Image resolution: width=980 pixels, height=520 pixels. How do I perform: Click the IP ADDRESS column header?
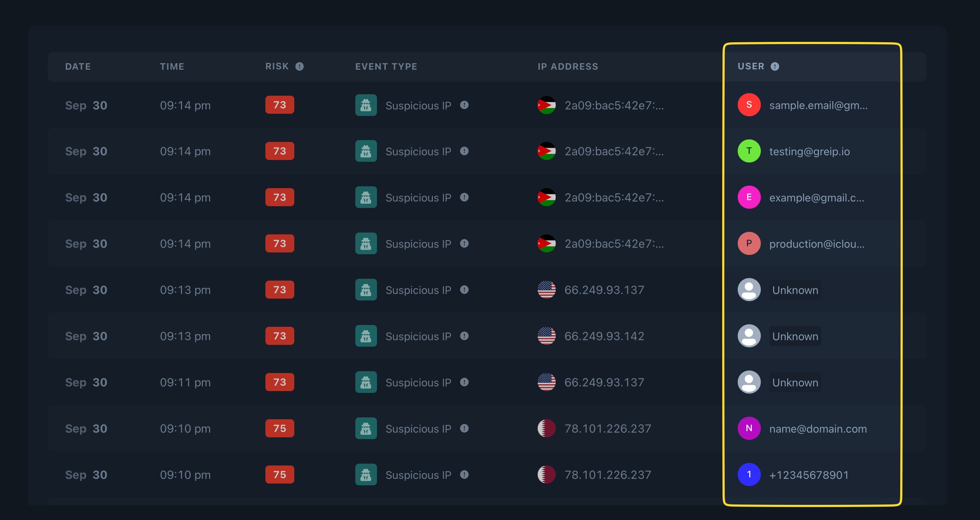[x=567, y=66]
